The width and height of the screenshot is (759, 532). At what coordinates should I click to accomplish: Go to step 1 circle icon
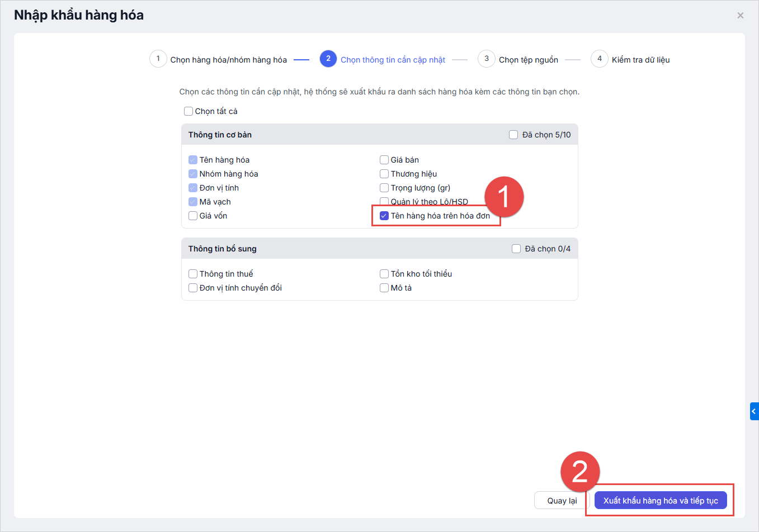pyautogui.click(x=158, y=59)
